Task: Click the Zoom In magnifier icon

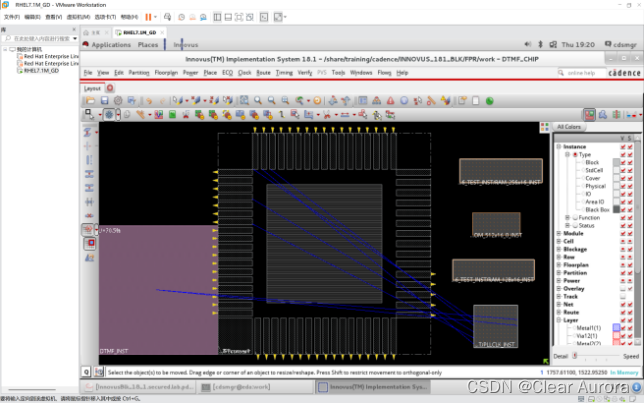Action: (258, 101)
